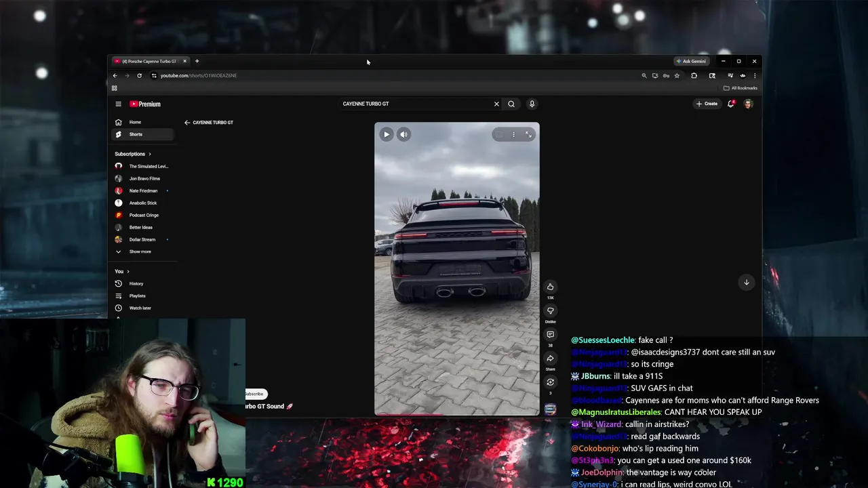Open The Simulated Levi... channel
This screenshot has height=488, width=868.
tap(144, 166)
